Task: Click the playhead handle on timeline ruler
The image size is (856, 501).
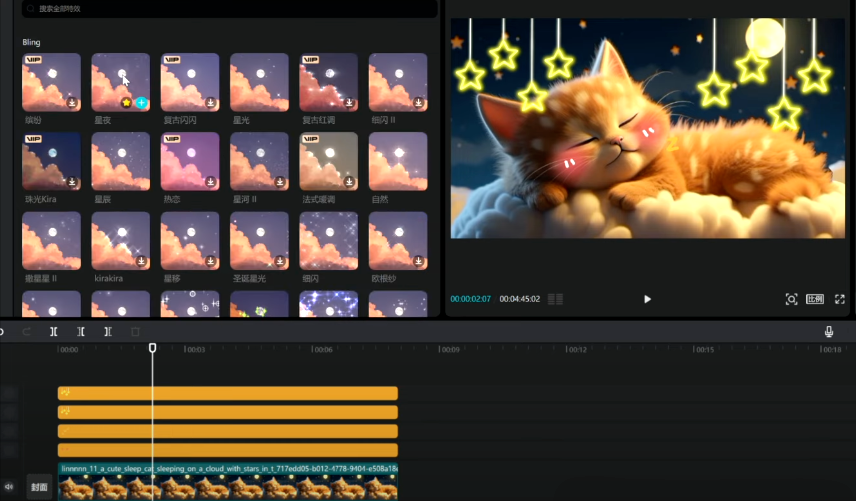Action: tap(153, 348)
